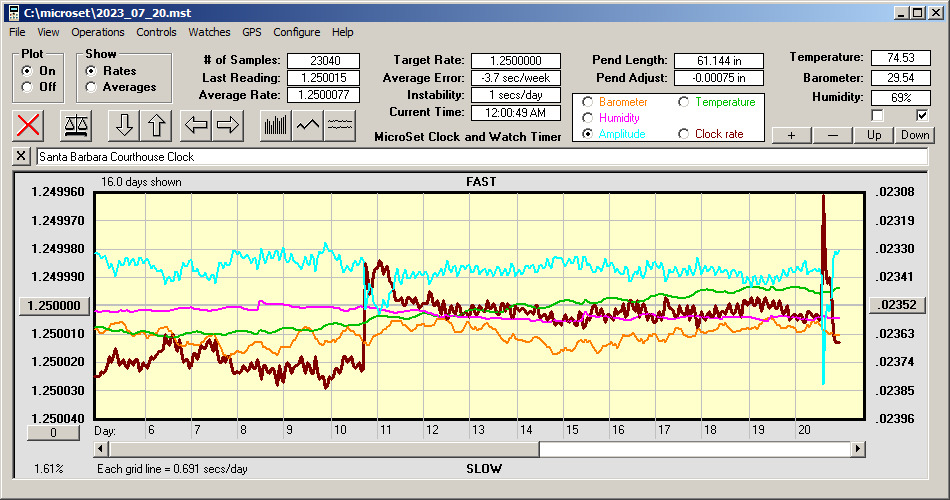Turn Plot On
This screenshot has width=950, height=500.
click(x=27, y=71)
